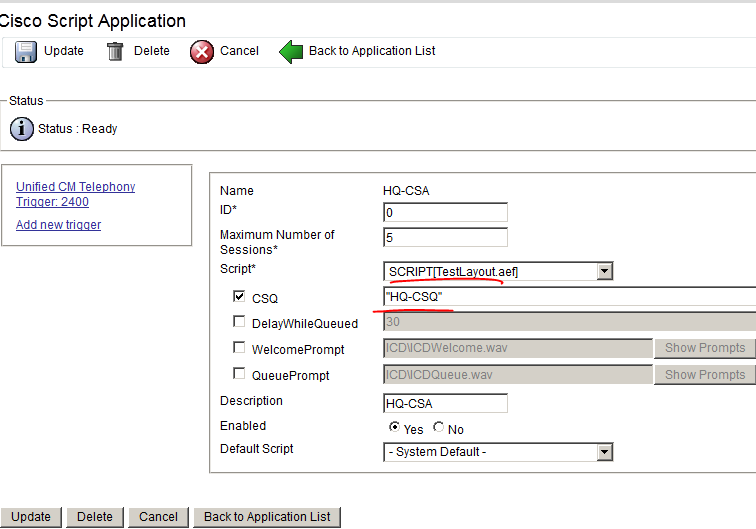Image resolution: width=756 pixels, height=529 pixels.
Task: Click the Description text field
Action: pyautogui.click(x=446, y=403)
